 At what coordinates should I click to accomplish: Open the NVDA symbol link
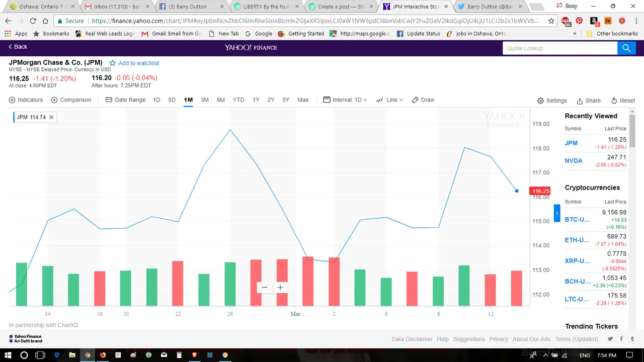point(574,161)
